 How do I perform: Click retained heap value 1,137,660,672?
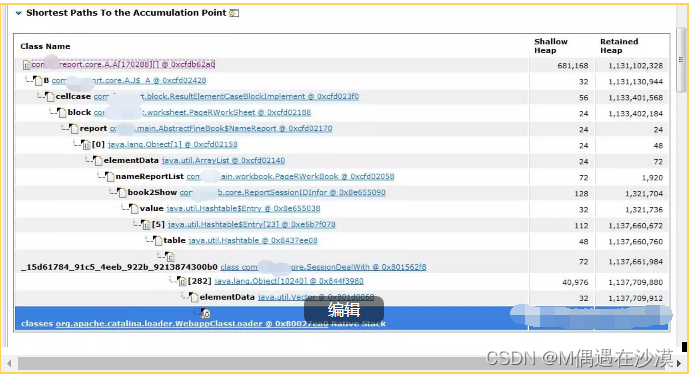tap(635, 226)
